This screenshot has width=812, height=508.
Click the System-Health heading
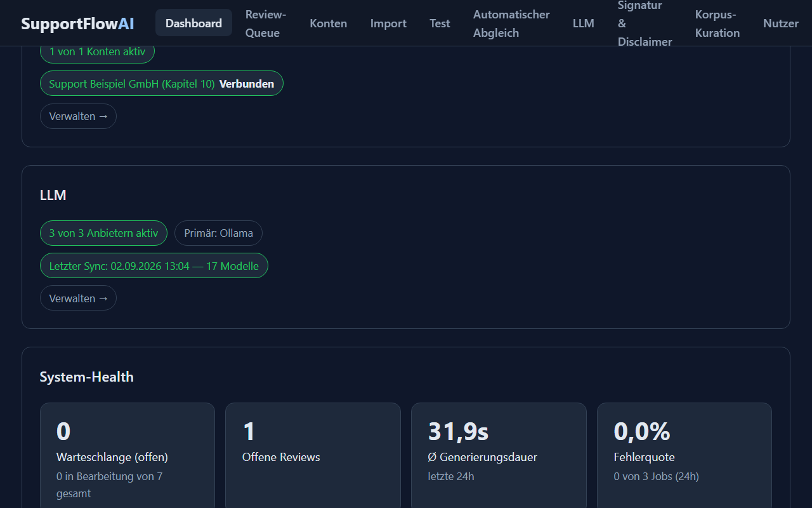(x=87, y=377)
